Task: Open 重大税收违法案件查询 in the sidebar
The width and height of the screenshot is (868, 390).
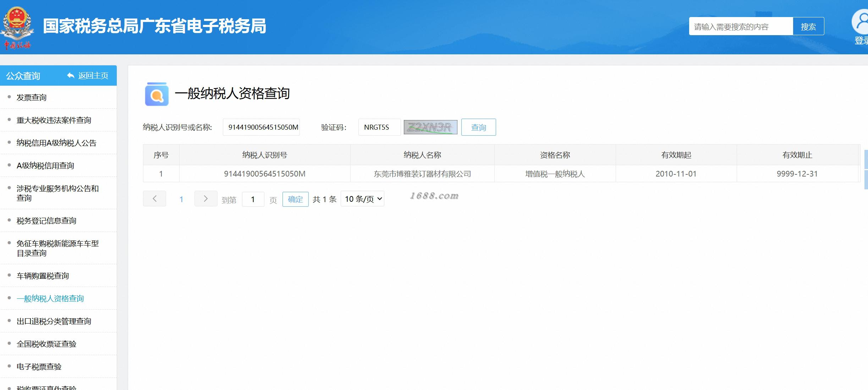Action: click(x=54, y=120)
